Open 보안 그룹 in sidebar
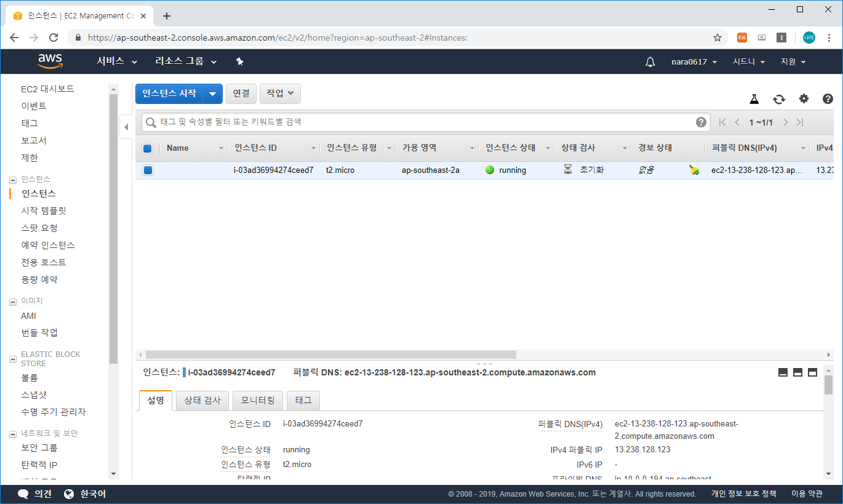Image resolution: width=843 pixels, height=504 pixels. (x=39, y=447)
